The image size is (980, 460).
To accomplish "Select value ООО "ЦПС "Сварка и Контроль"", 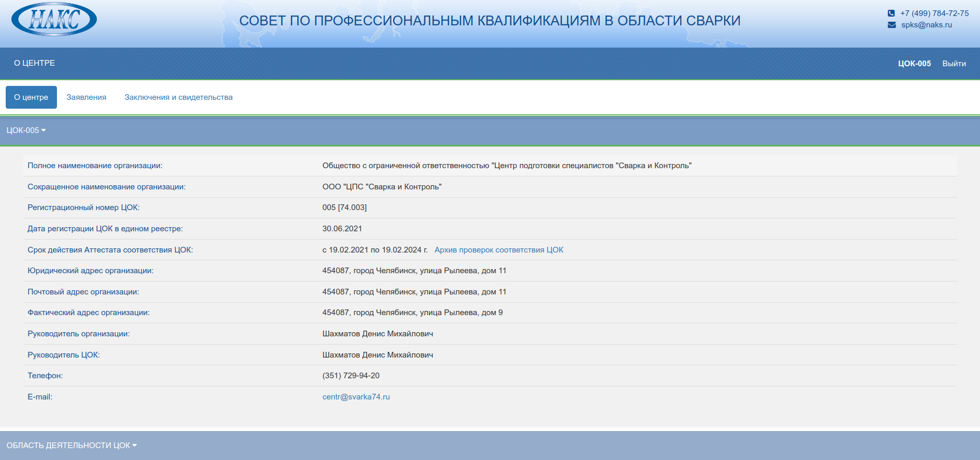I will [382, 187].
